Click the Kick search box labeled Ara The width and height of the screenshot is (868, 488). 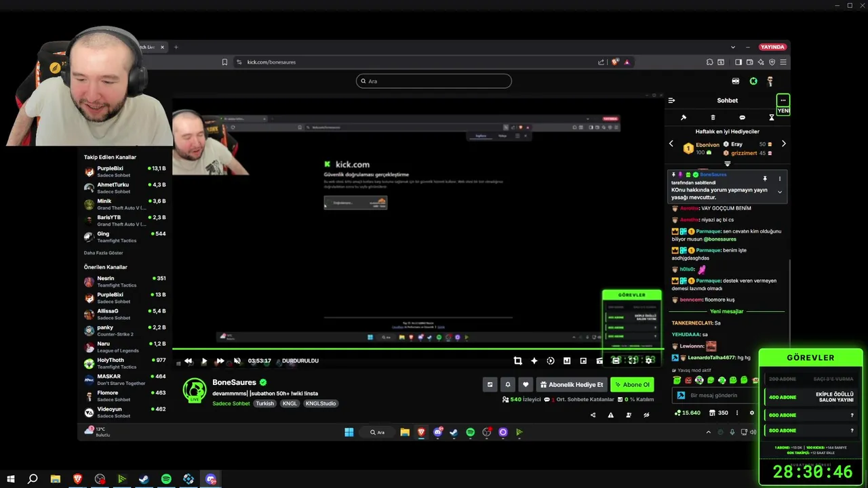click(x=434, y=81)
